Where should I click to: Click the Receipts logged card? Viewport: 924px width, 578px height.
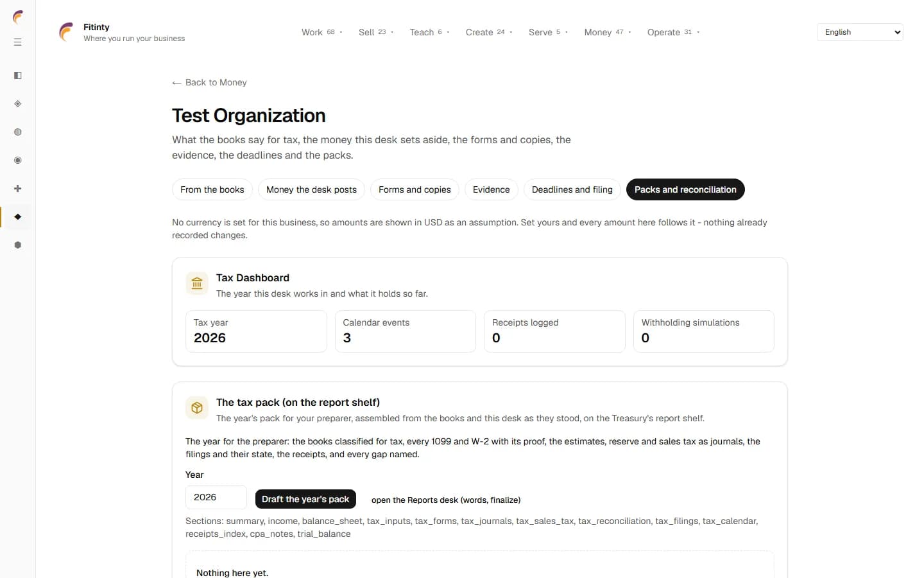(554, 331)
